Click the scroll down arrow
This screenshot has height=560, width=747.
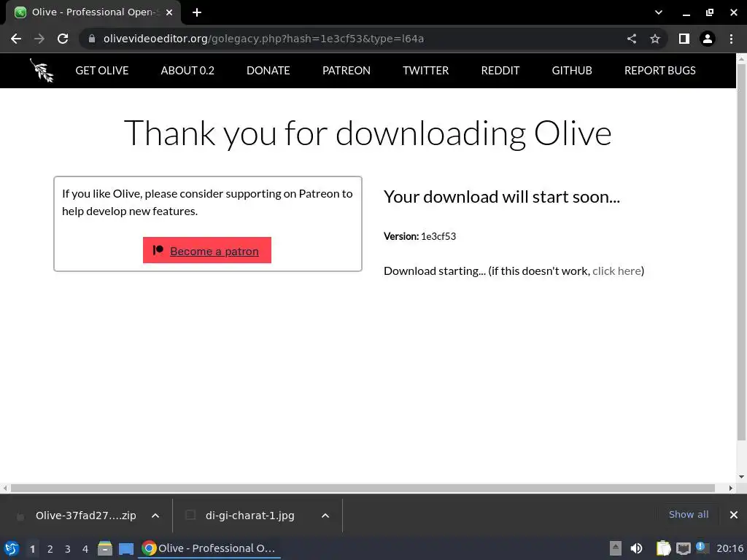(x=741, y=477)
